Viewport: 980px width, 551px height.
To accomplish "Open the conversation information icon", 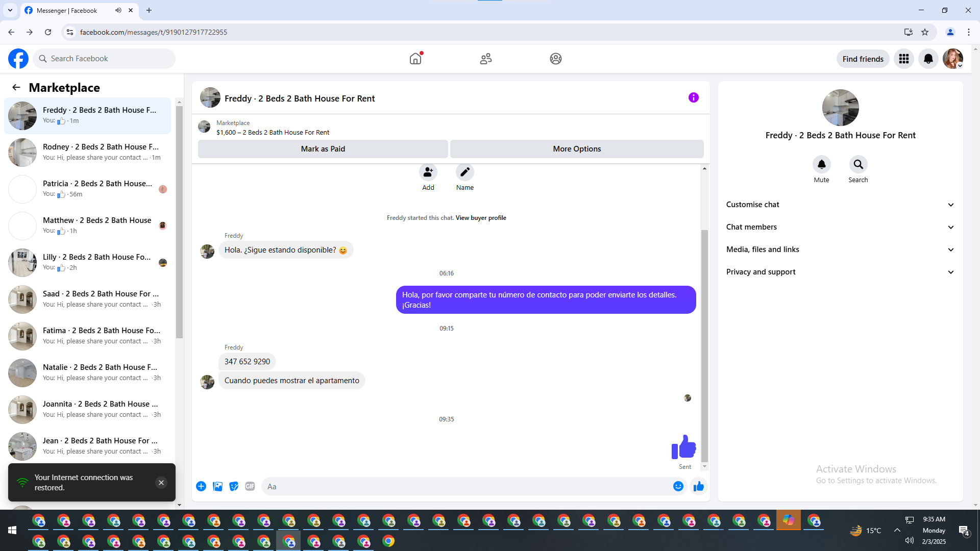I will click(693, 97).
